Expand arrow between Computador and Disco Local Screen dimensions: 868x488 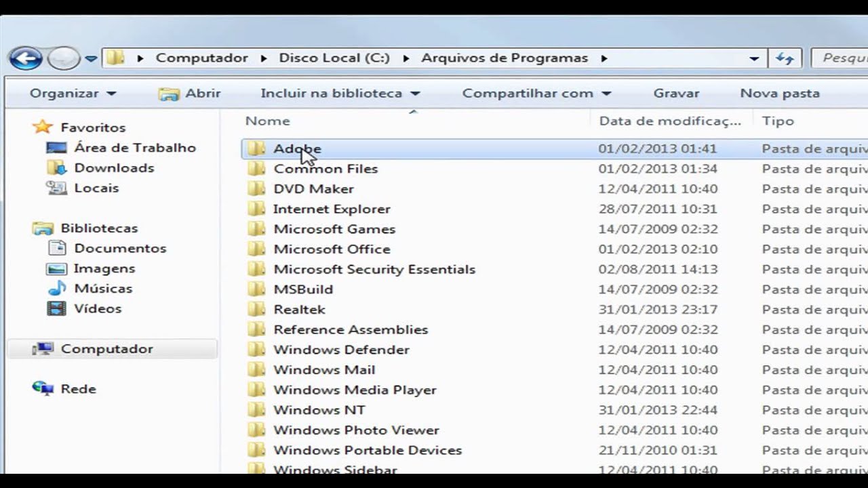point(264,58)
